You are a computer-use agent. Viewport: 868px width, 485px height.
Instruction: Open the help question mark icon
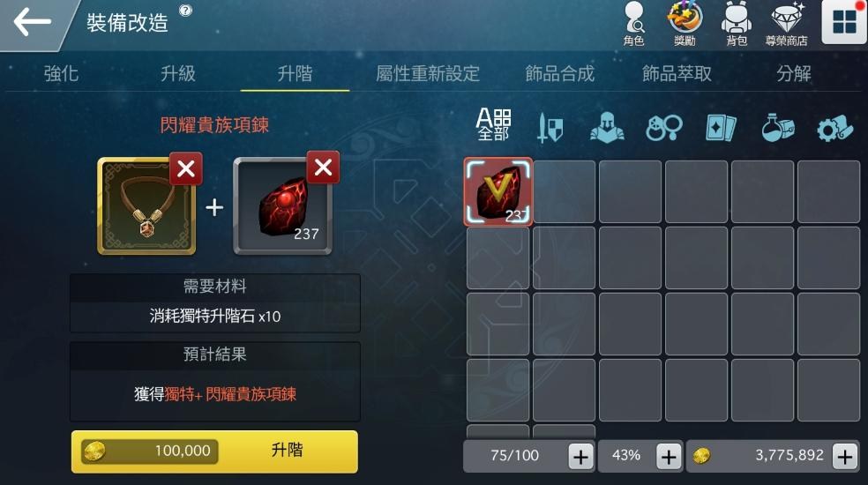185,10
